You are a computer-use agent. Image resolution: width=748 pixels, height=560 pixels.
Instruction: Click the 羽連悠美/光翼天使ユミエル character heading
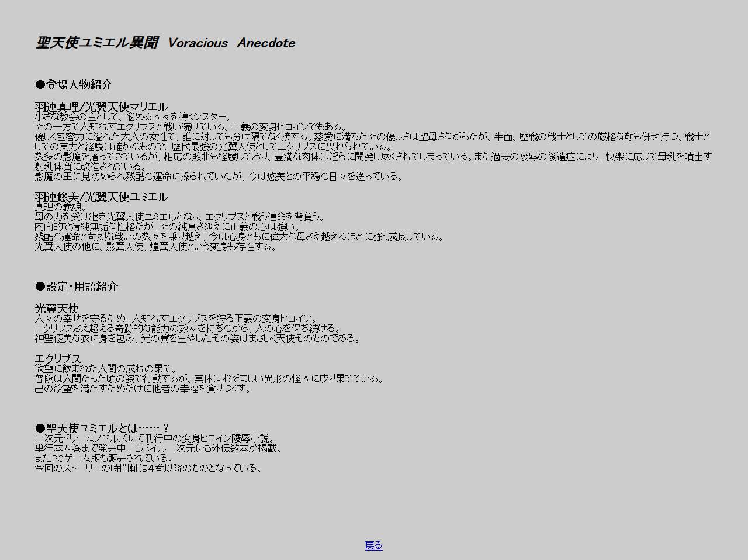(101, 197)
